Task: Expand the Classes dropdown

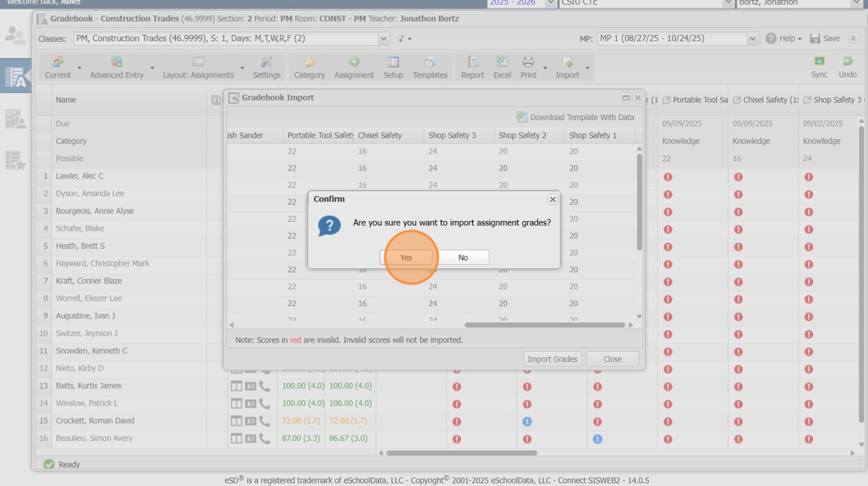Action: coord(384,39)
